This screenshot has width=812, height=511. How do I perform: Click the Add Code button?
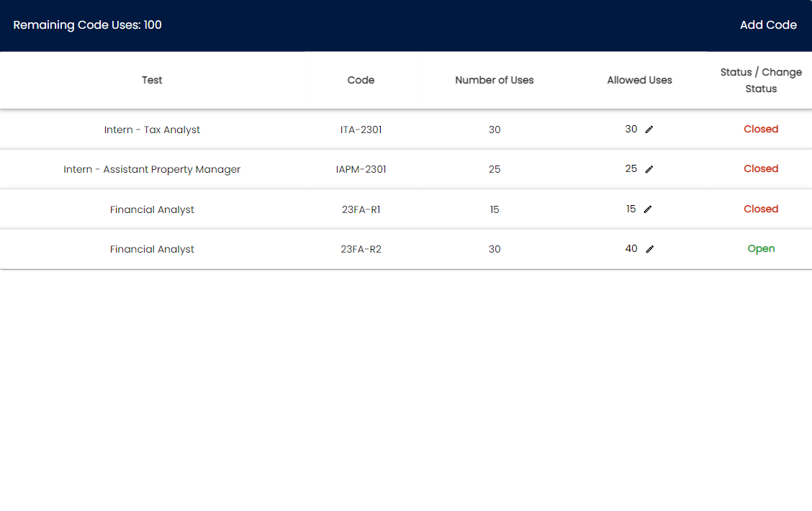[768, 25]
